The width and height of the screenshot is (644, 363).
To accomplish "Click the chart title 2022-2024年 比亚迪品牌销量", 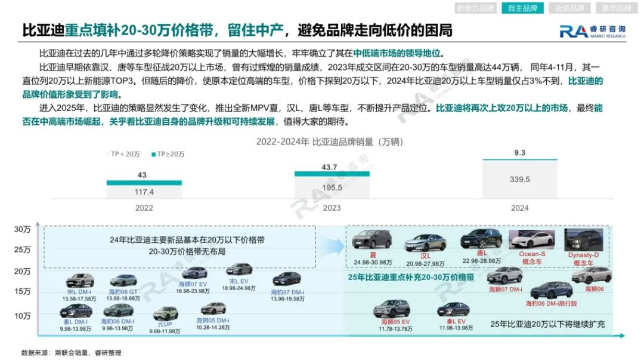I will (330, 142).
